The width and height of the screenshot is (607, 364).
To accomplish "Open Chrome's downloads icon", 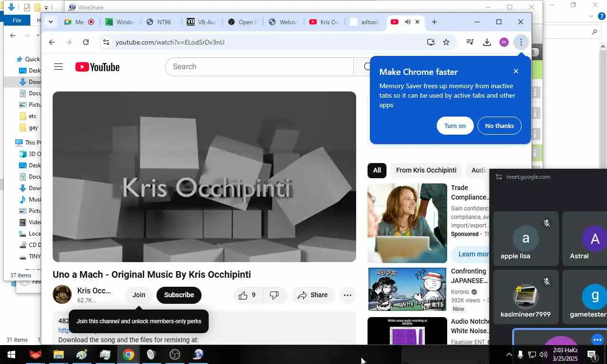I will pyautogui.click(x=487, y=42).
